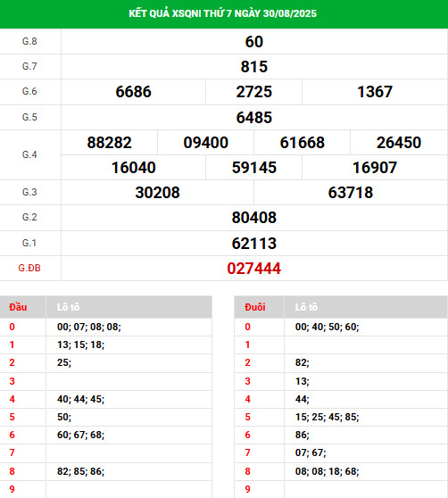Select the G.8 result number 60
The width and height of the screenshot is (448, 498).
pos(254,42)
